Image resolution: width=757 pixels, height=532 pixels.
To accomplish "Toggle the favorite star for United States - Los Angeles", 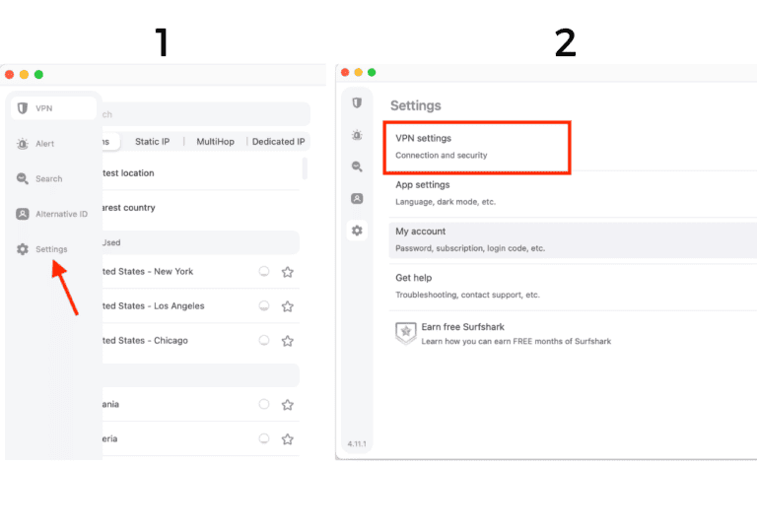I will [288, 306].
